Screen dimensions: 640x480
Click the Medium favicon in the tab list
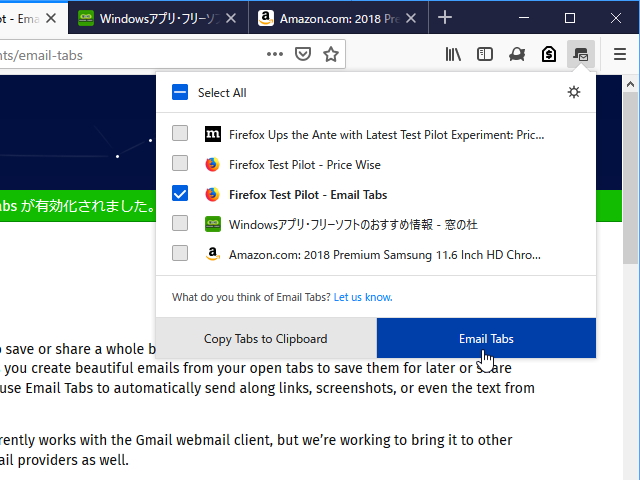(212, 134)
